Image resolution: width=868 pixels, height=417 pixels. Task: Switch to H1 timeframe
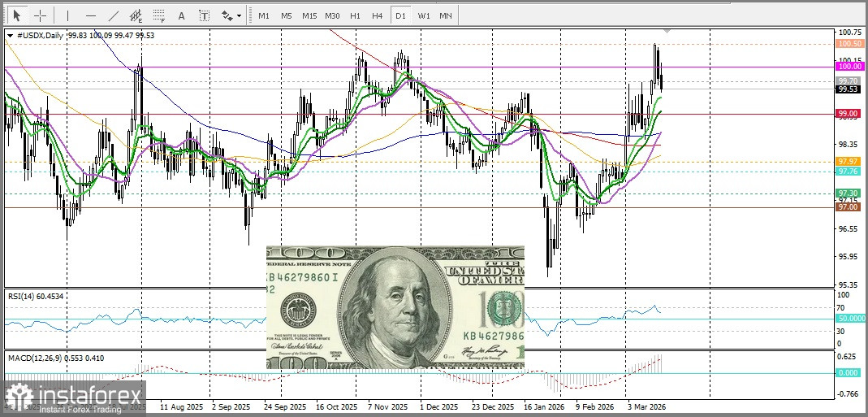(x=355, y=15)
